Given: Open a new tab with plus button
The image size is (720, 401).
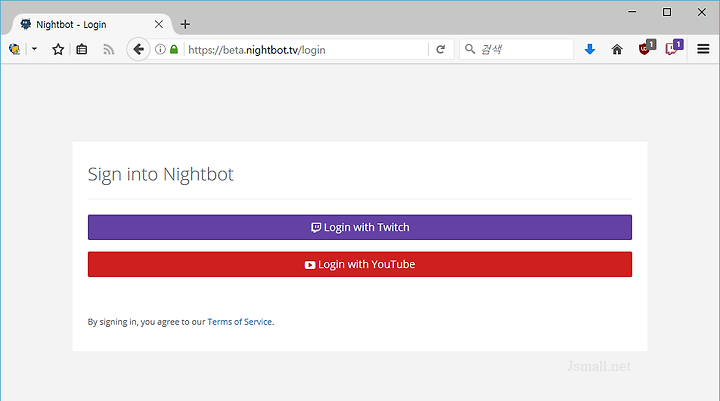Looking at the screenshot, I should coord(185,24).
